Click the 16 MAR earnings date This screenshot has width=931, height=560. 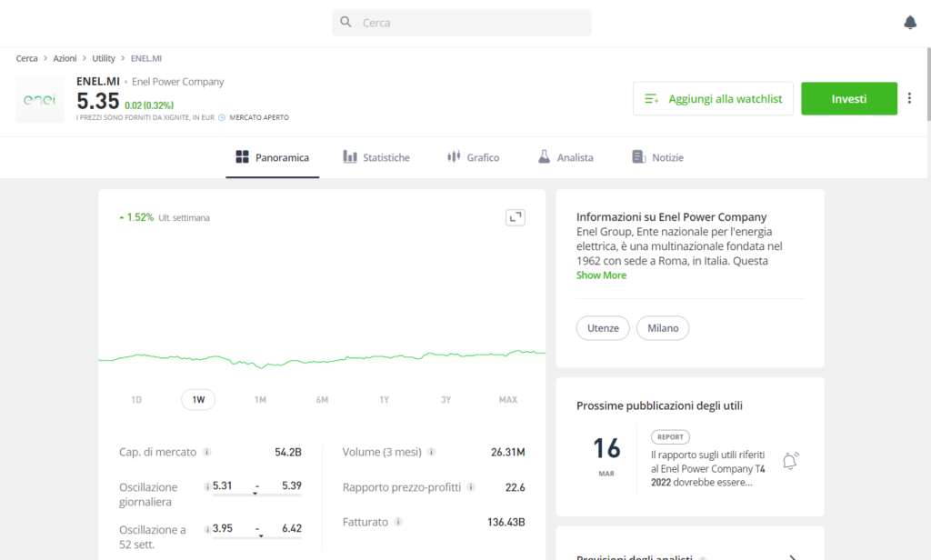point(606,456)
